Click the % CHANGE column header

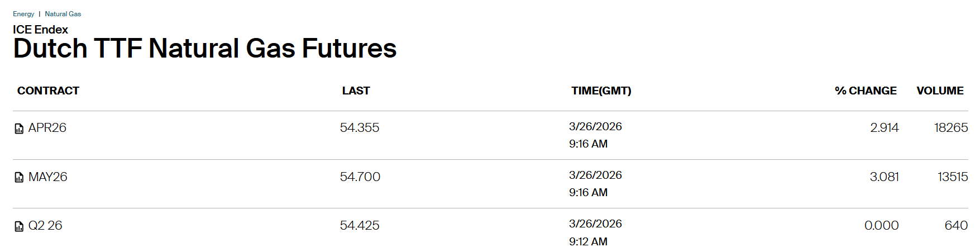[x=866, y=91]
